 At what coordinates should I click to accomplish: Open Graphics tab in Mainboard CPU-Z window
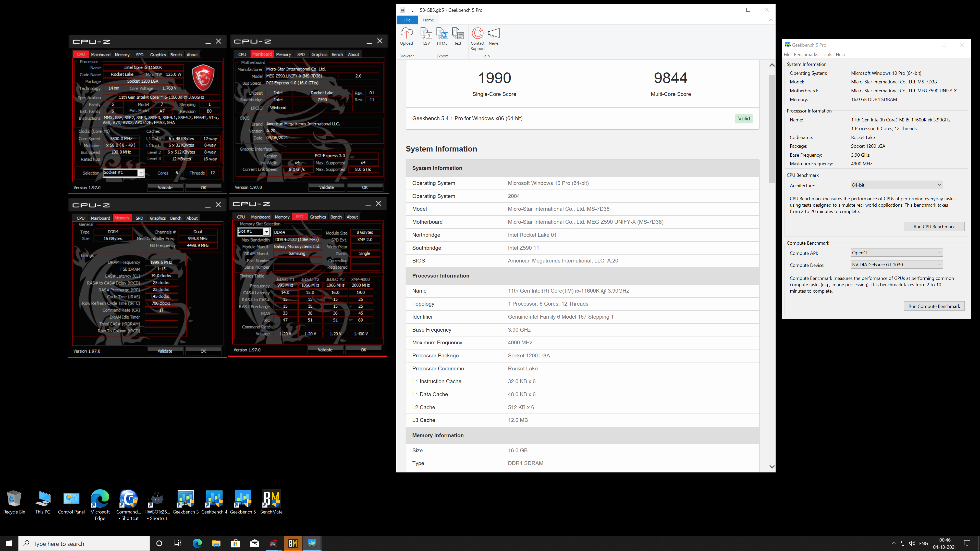(x=319, y=54)
